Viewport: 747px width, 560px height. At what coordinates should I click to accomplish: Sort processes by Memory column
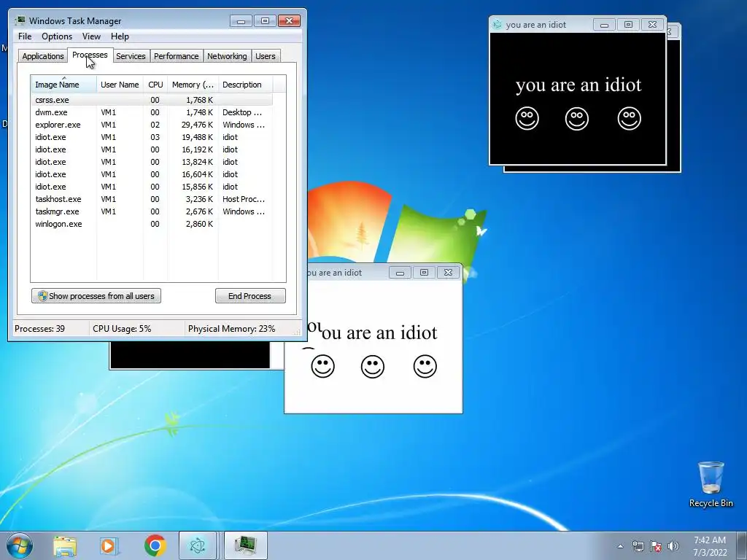(x=193, y=85)
